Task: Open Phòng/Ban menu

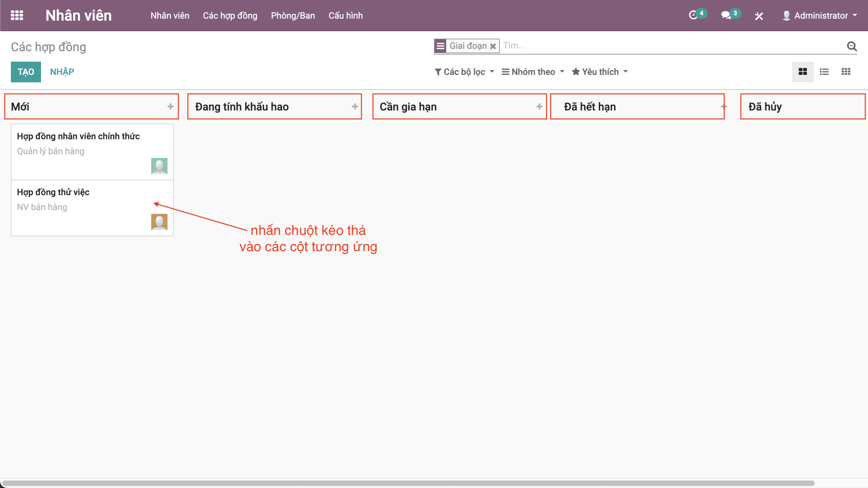Action: (x=293, y=16)
